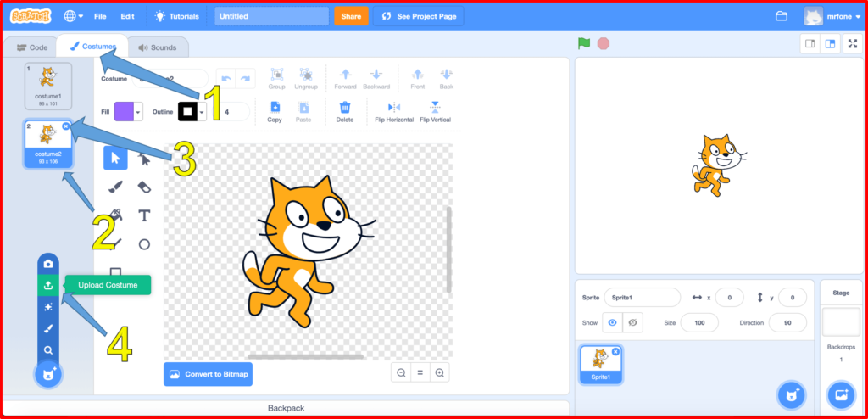Open the Backpack bar
This screenshot has width=868, height=419.
[x=287, y=408]
